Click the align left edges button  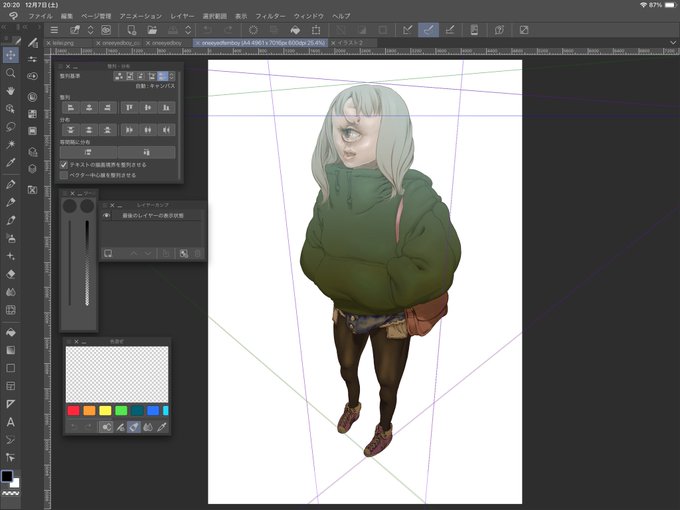tap(71, 108)
